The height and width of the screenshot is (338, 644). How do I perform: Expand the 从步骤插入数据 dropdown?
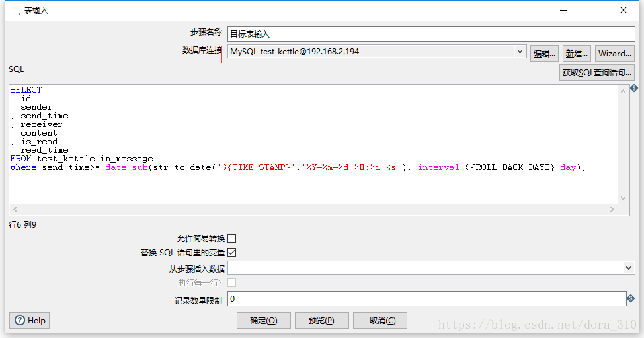628,268
